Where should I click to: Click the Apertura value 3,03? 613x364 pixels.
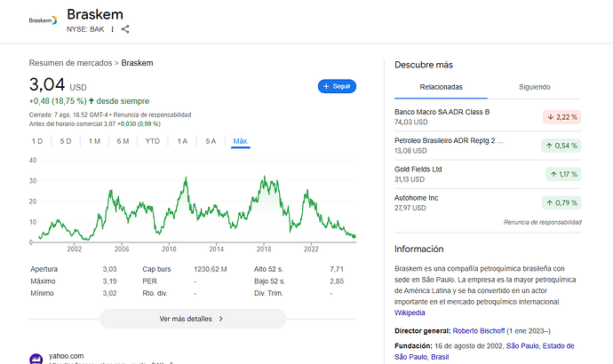click(x=109, y=269)
